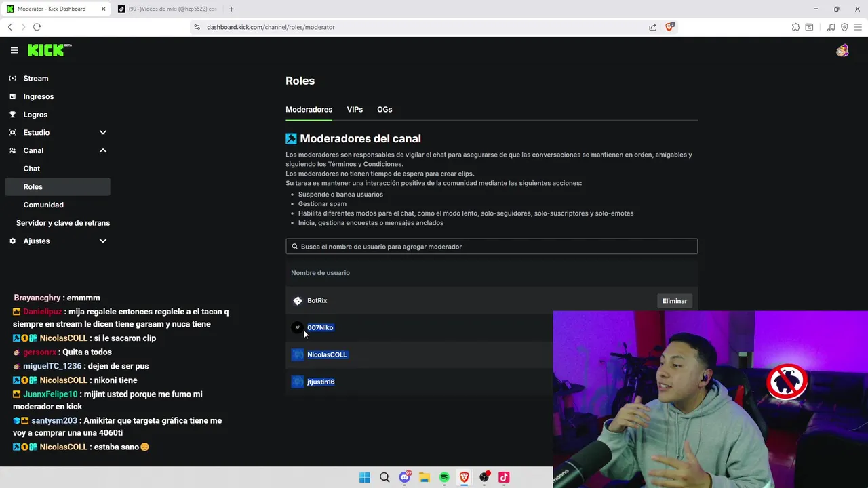Switch to the Moderadores tab
The image size is (868, 488).
click(x=309, y=109)
